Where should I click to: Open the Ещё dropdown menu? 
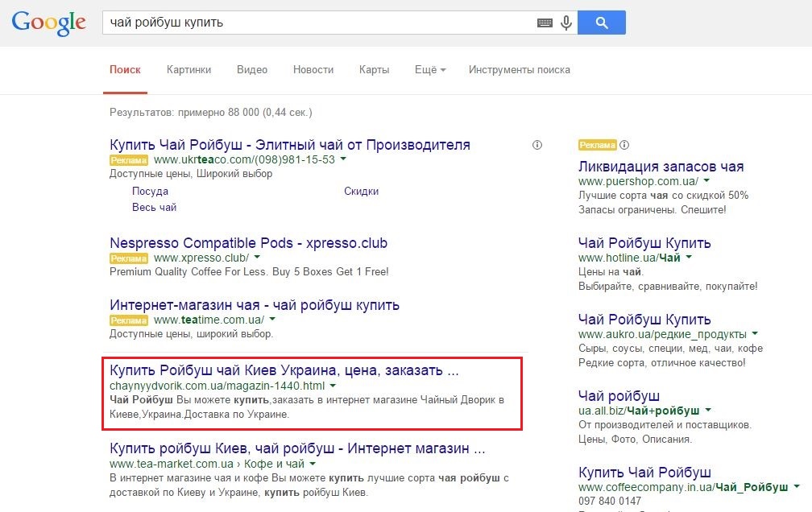429,71
